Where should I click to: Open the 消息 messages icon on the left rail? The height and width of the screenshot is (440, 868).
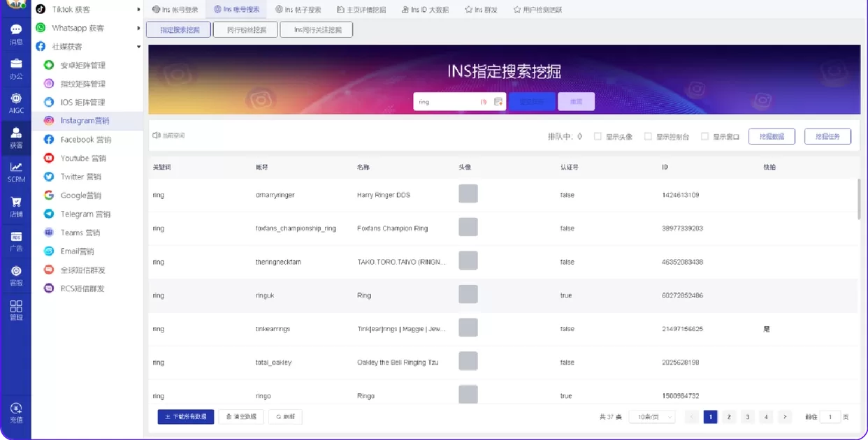pyautogui.click(x=15, y=31)
